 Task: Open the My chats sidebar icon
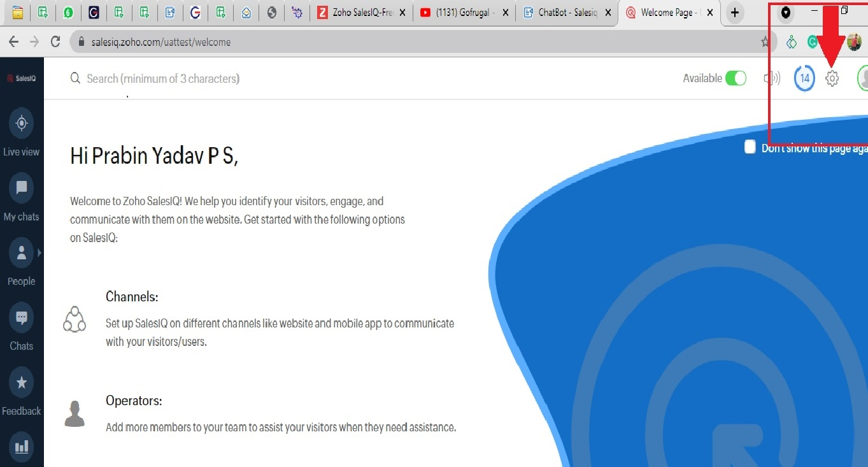[22, 187]
